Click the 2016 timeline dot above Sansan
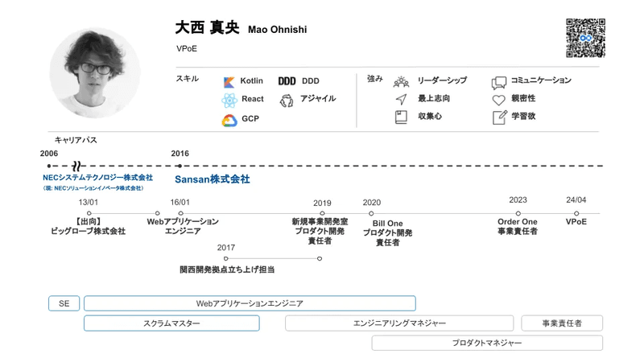 [180, 166]
